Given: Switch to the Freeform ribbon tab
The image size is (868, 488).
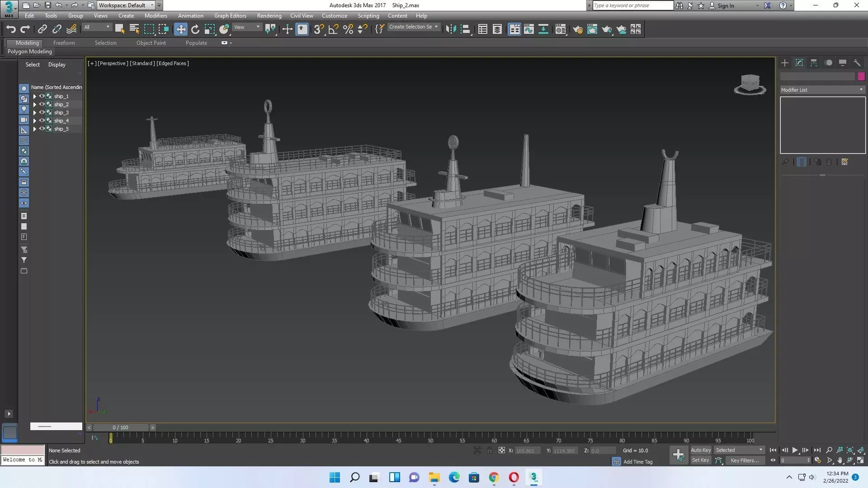Looking at the screenshot, I should click(64, 43).
